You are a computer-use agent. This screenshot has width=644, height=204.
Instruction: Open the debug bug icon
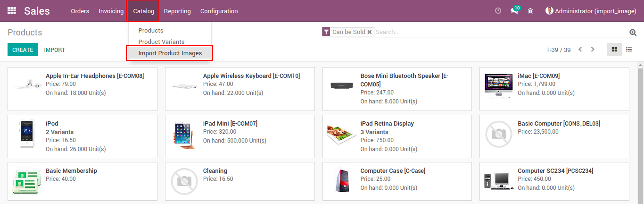tap(530, 11)
